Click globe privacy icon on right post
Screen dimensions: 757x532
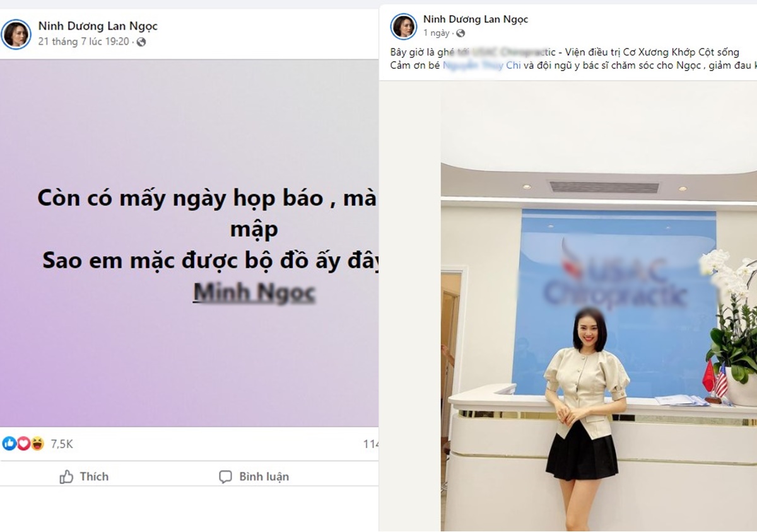461,33
